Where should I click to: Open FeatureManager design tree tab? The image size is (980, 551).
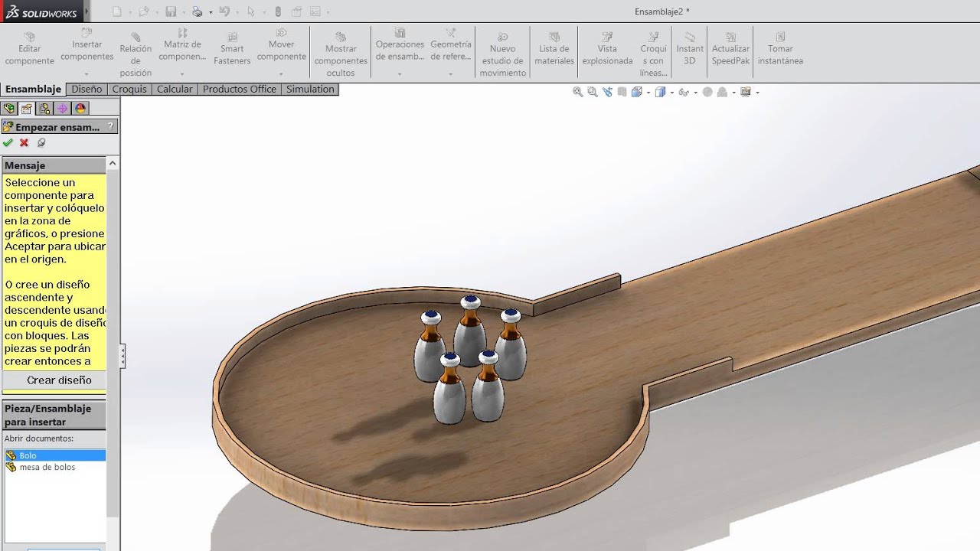click(x=9, y=109)
